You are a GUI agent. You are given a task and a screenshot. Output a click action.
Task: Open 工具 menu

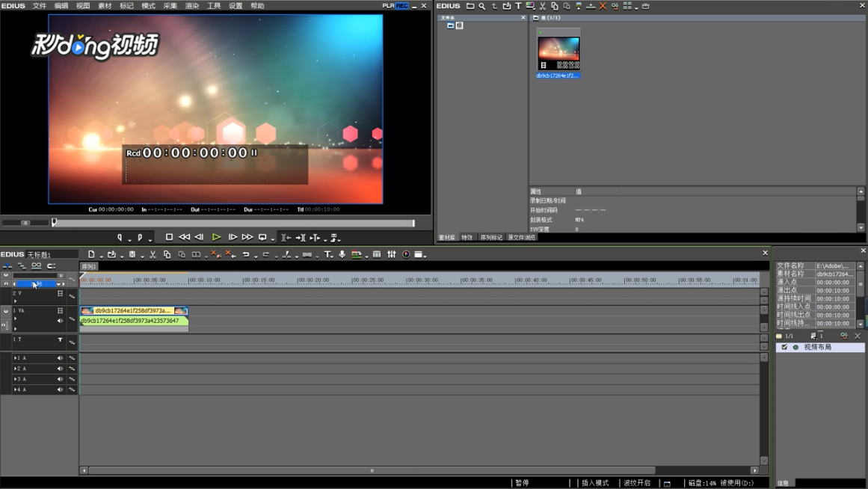[x=214, y=5]
